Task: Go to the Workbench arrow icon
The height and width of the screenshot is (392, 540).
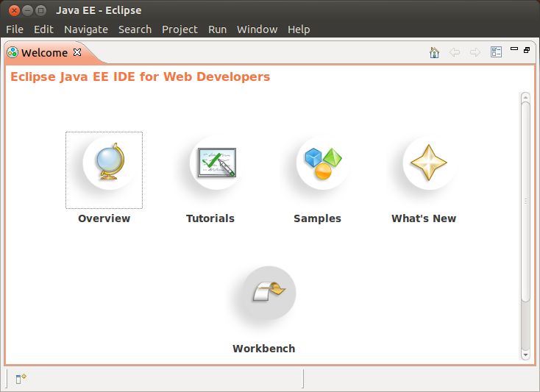Action: pos(269,293)
